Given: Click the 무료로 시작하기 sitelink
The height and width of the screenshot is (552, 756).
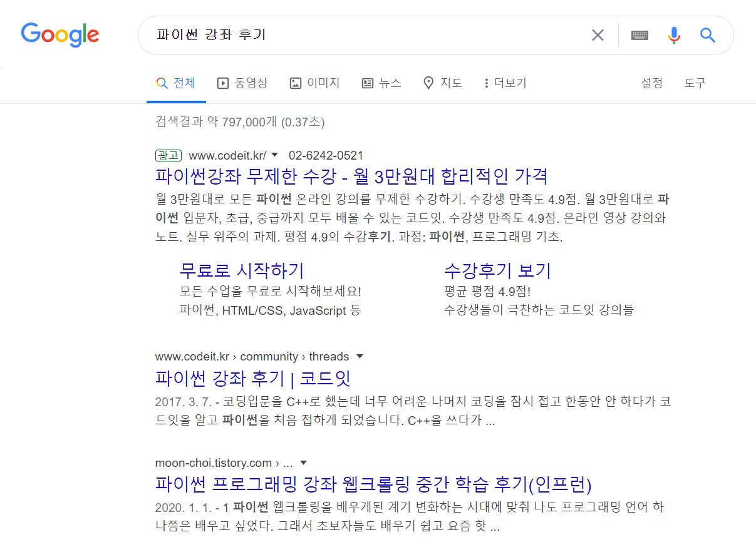Looking at the screenshot, I should pos(242,270).
